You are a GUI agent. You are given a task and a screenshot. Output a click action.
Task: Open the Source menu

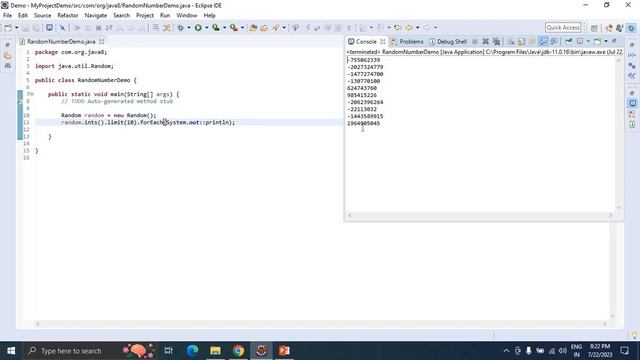click(42, 16)
